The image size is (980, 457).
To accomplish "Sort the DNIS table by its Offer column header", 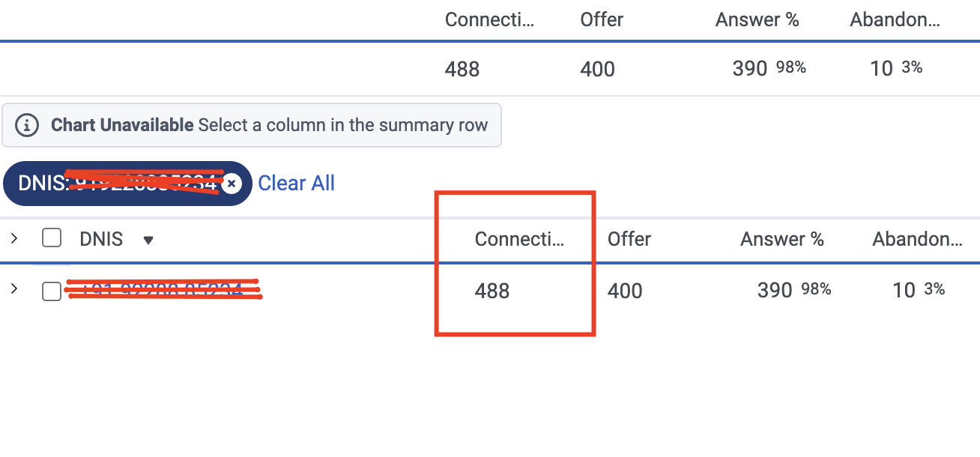I will coord(629,239).
